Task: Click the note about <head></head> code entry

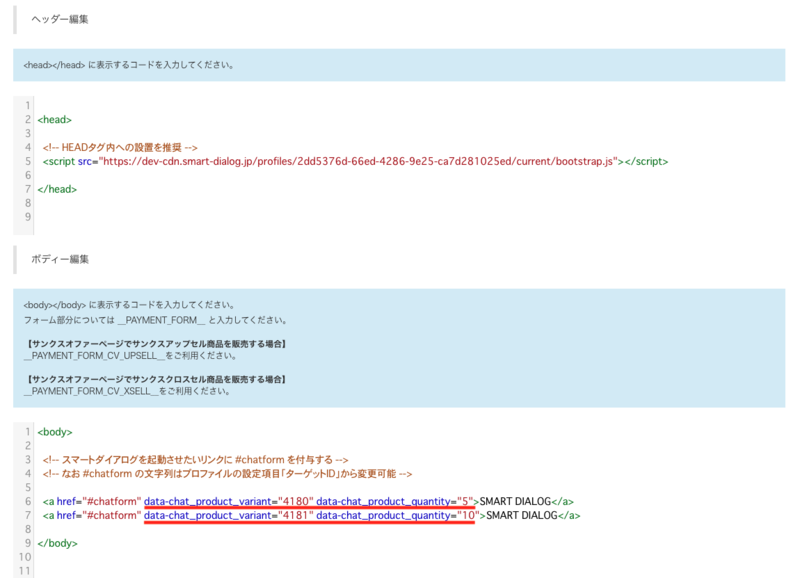Action: [129, 65]
